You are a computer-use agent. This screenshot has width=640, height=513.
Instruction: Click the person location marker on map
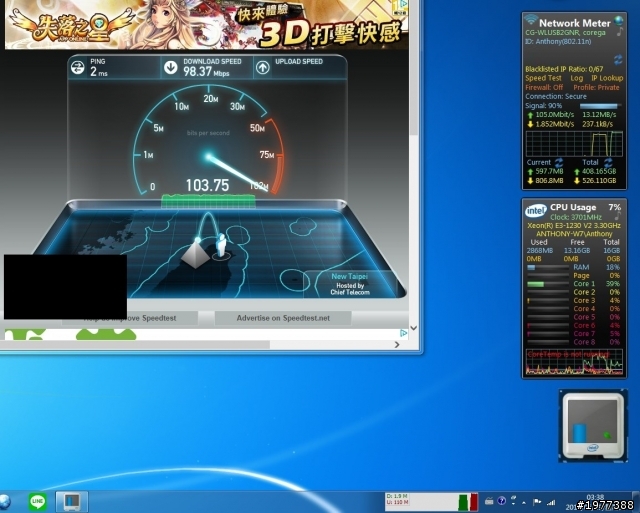click(x=221, y=246)
